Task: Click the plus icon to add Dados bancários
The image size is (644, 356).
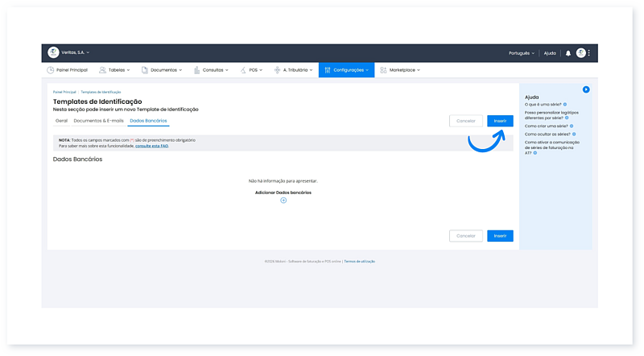Action: (283, 201)
